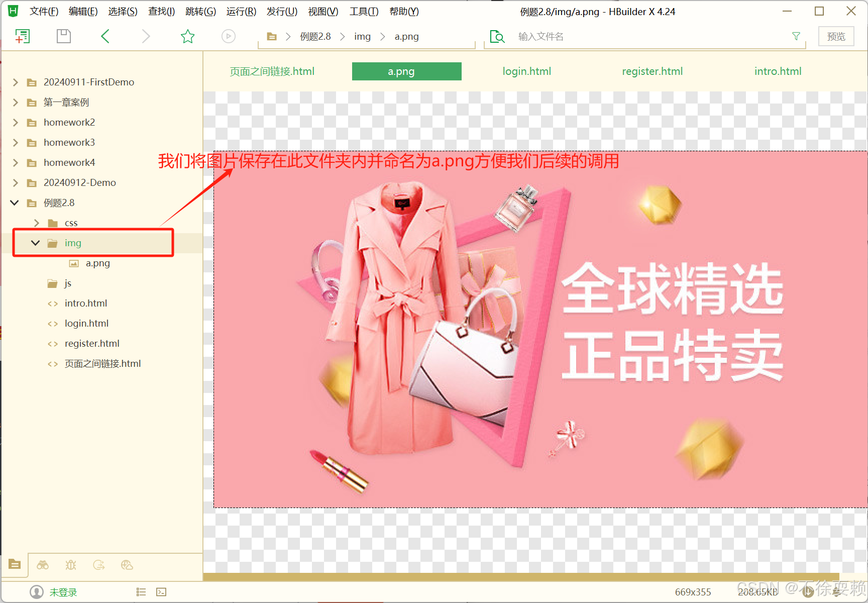868x603 pixels.
Task: Click the bookmark star icon
Action: coord(187,36)
